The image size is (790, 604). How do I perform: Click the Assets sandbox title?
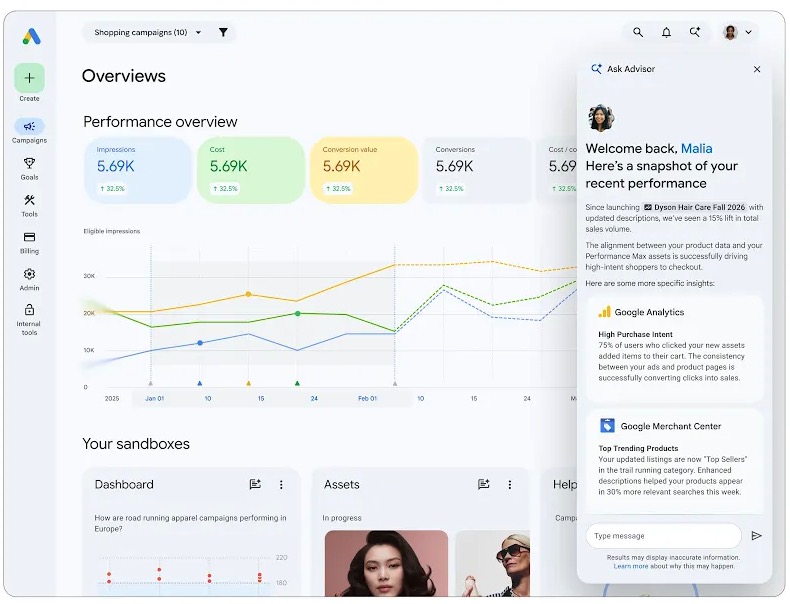[x=342, y=484]
